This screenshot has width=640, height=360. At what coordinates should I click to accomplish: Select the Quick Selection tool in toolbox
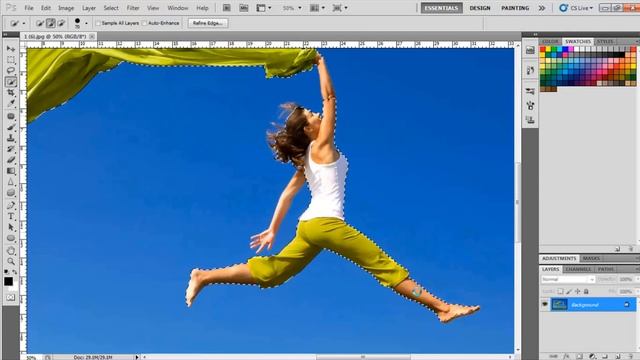pos(11,82)
